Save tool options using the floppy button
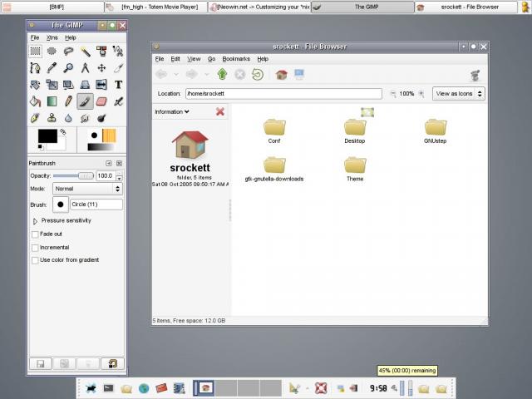Image resolution: width=532 pixels, height=399 pixels. tap(41, 364)
